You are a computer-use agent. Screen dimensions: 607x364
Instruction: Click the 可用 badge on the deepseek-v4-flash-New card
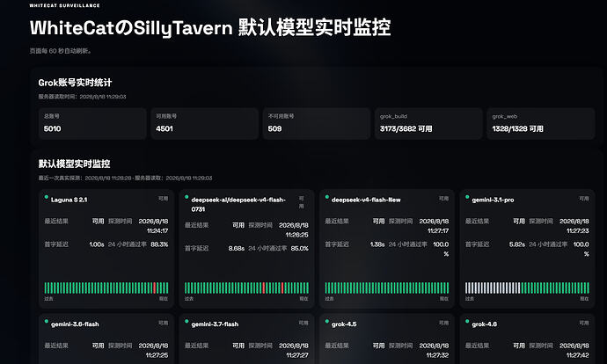tap(444, 199)
